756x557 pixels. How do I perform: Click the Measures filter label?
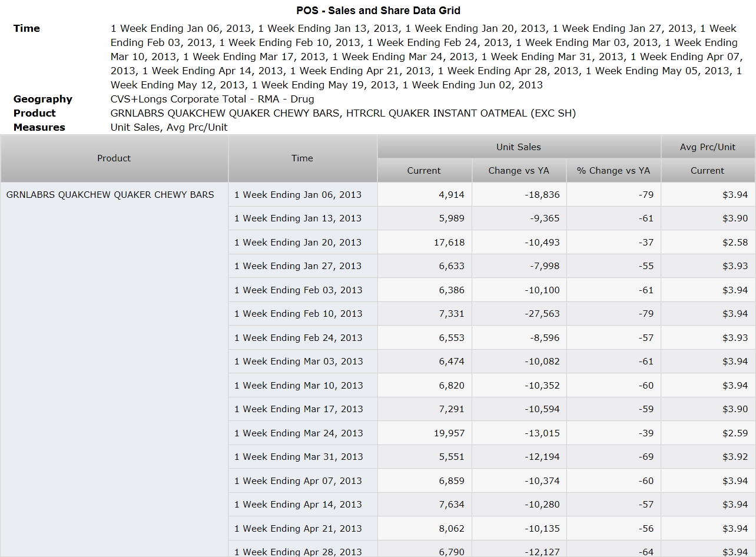point(39,127)
